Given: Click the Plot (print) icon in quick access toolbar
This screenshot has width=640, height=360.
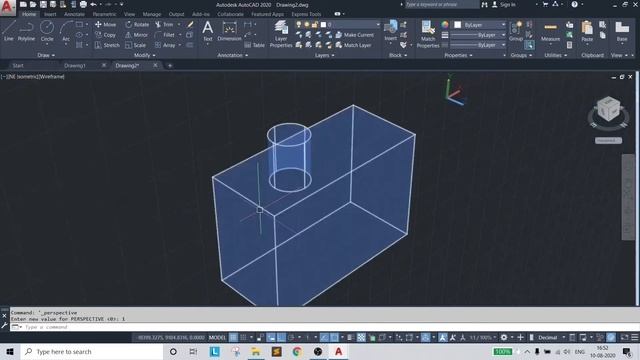Looking at the screenshot, I should 83,4.
